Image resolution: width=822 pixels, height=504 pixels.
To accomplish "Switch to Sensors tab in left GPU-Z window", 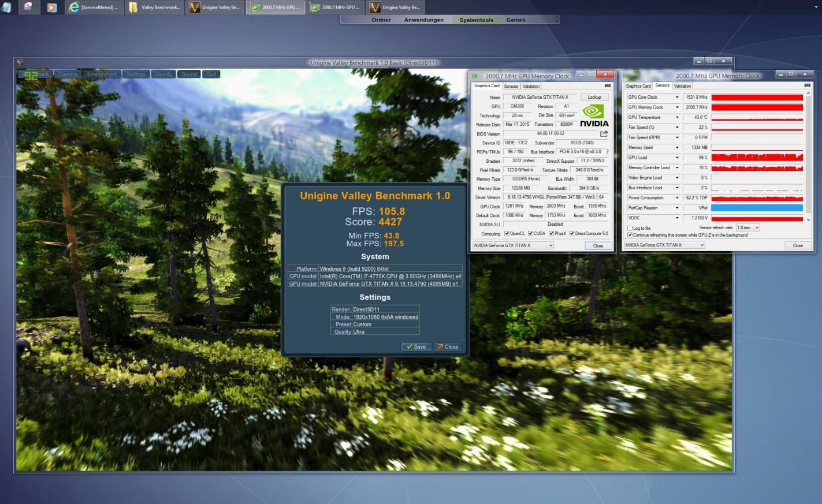I will coord(511,86).
